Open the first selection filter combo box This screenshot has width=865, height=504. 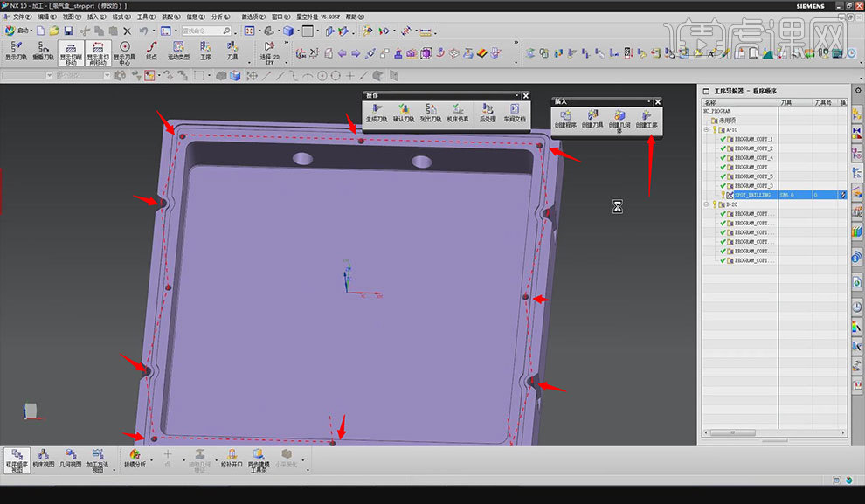(x=27, y=75)
